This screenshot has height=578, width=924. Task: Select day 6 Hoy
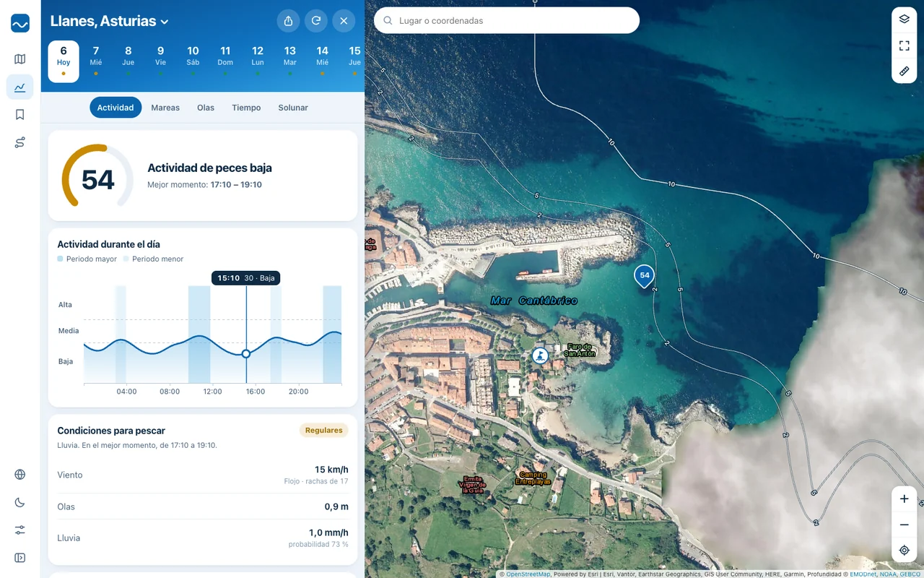64,61
